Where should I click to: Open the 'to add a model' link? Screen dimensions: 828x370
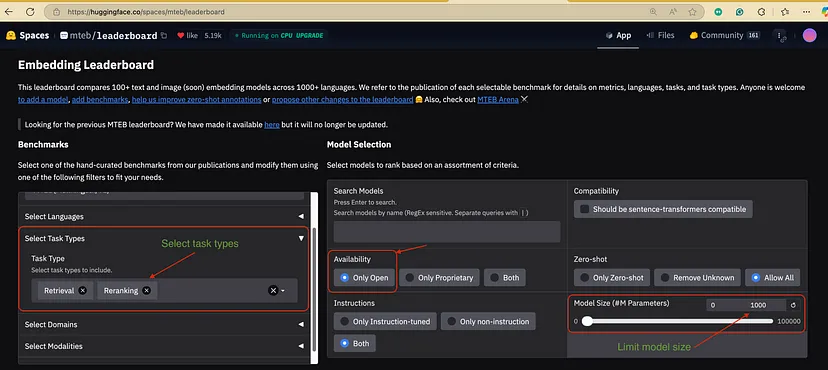(43, 99)
